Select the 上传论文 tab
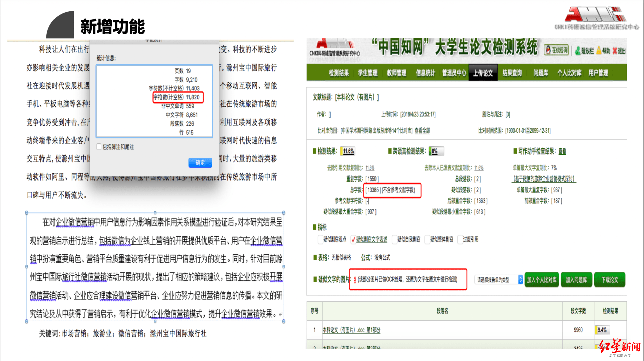Screen dimensions: 644x361 tap(483, 73)
